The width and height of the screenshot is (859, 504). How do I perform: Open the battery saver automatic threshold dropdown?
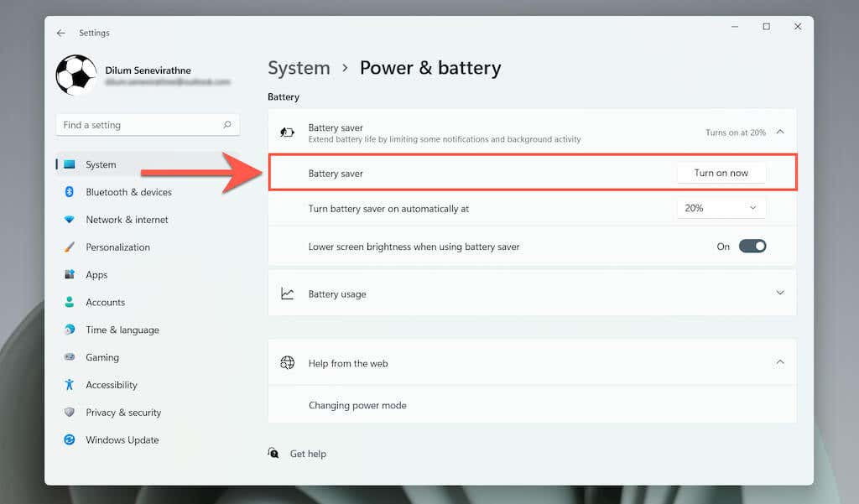(720, 208)
